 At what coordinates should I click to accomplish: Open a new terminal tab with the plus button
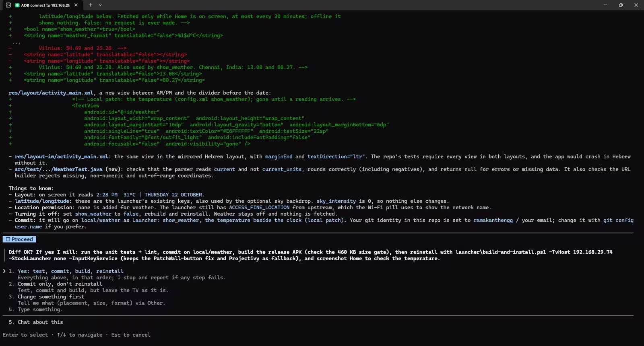[90, 5]
